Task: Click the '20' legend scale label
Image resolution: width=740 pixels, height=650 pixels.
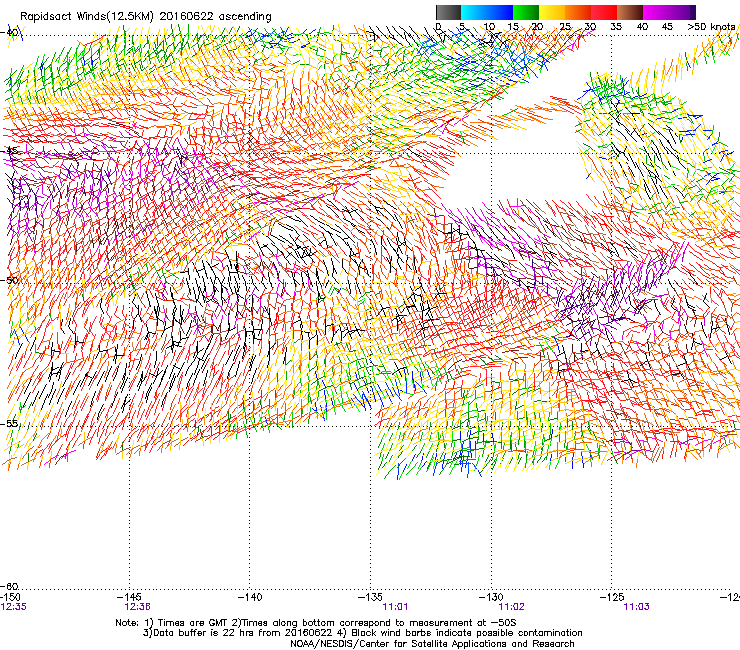Action: pyautogui.click(x=537, y=26)
